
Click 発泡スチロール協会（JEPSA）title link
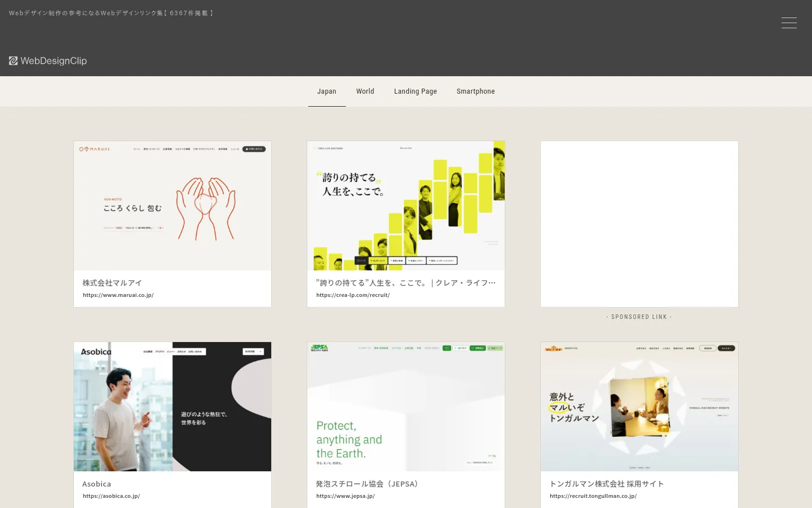(x=369, y=484)
